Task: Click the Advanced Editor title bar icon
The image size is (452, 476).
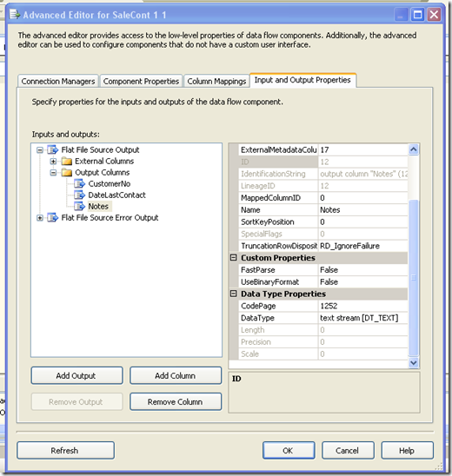Action: [x=14, y=14]
